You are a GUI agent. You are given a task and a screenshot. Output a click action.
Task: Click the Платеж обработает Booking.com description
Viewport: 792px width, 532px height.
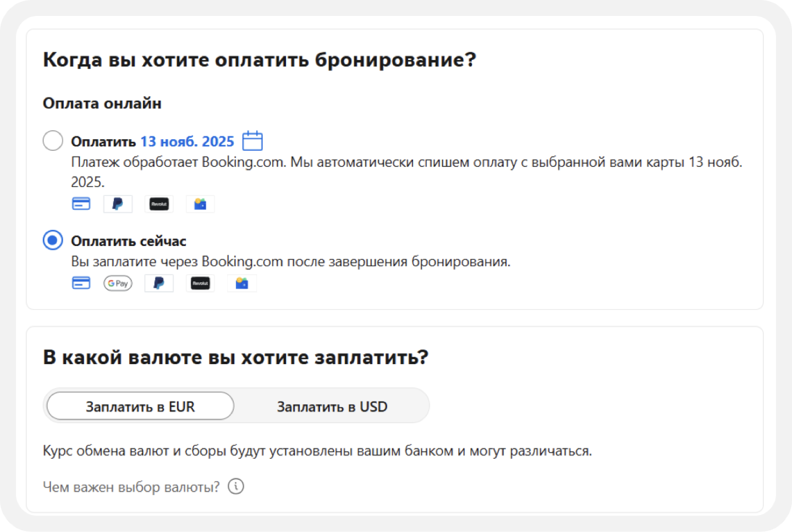[406, 172]
